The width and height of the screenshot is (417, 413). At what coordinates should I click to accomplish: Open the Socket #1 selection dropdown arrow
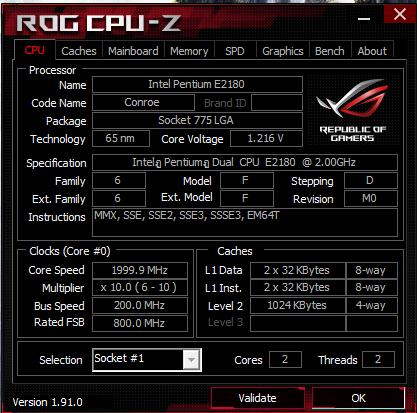192,359
